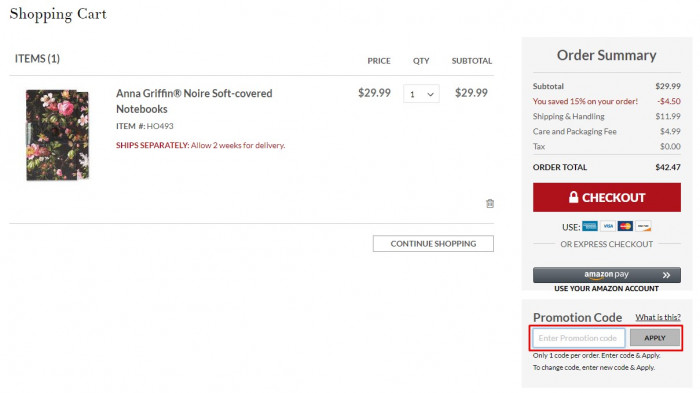Viewport: 700px width, 393px height.
Task: Proceed with the red Checkout button
Action: click(x=607, y=197)
